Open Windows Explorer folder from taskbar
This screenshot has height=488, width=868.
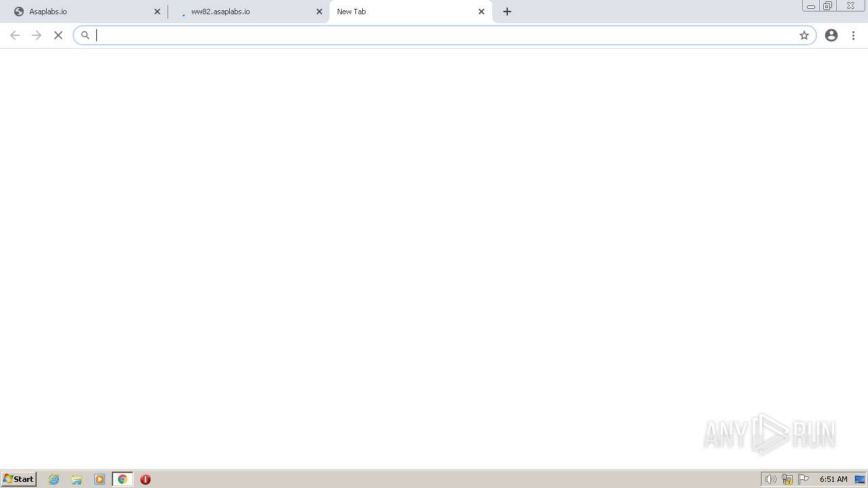[77, 479]
